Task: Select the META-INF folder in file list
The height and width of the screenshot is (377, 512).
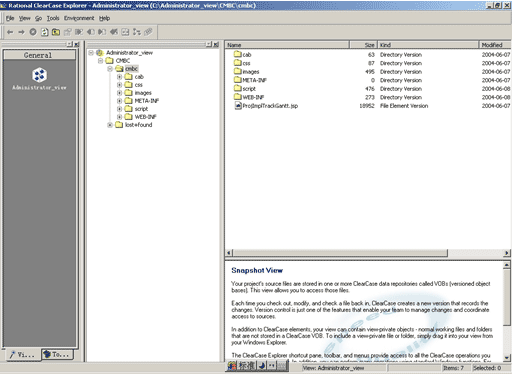Action: (x=250, y=80)
